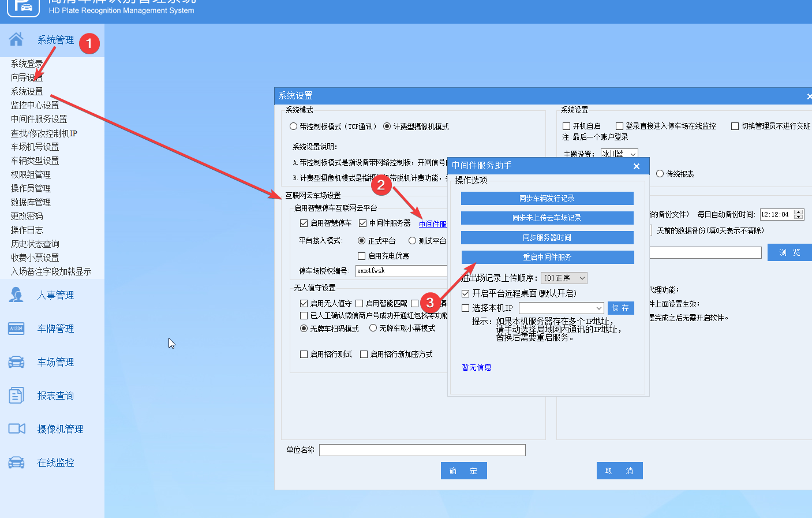Click the 重启中间件服务 button

547,257
